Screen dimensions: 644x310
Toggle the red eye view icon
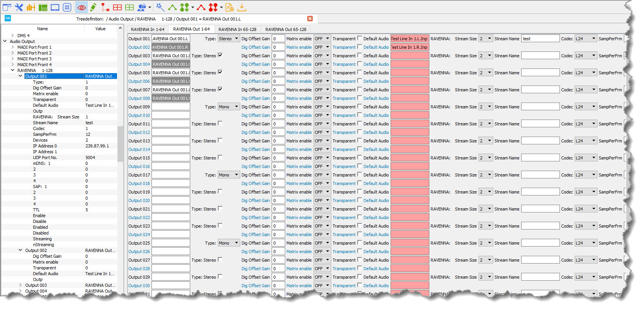click(81, 7)
